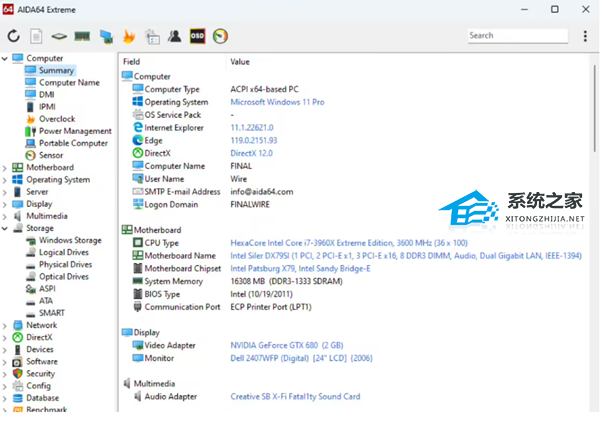Collapse the Storage tree node
600x425 pixels.
(5, 228)
